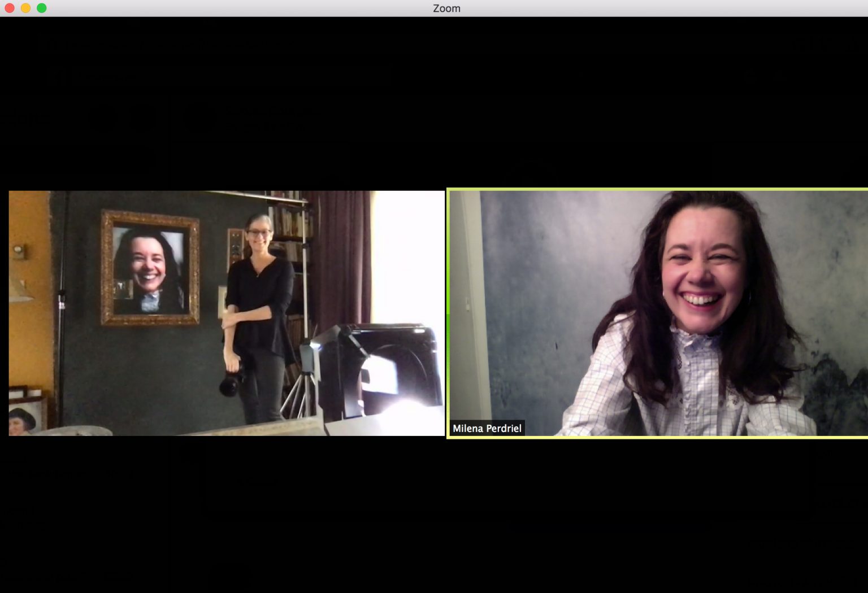Click the Zoom window title text

click(x=446, y=8)
